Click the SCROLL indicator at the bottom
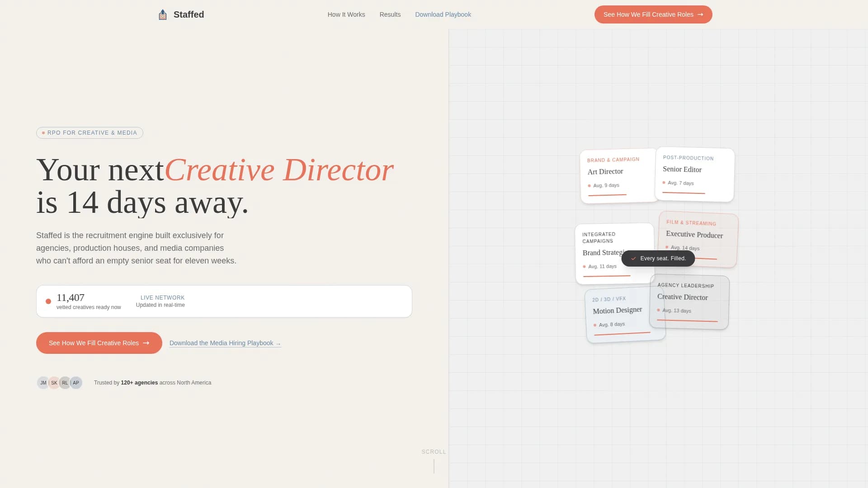Viewport: 868px width, 488px height. pyautogui.click(x=434, y=451)
